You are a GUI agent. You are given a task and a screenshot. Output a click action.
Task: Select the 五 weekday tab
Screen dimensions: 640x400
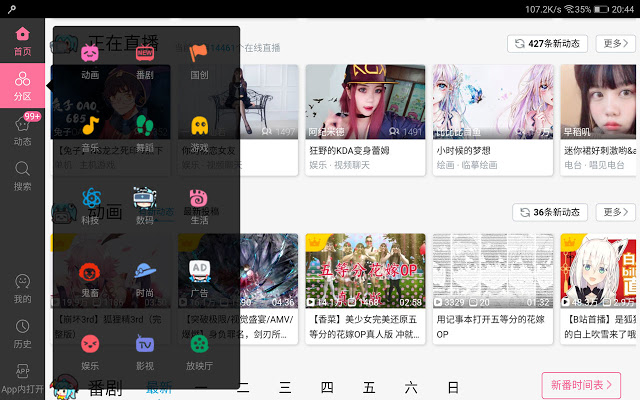tap(369, 387)
